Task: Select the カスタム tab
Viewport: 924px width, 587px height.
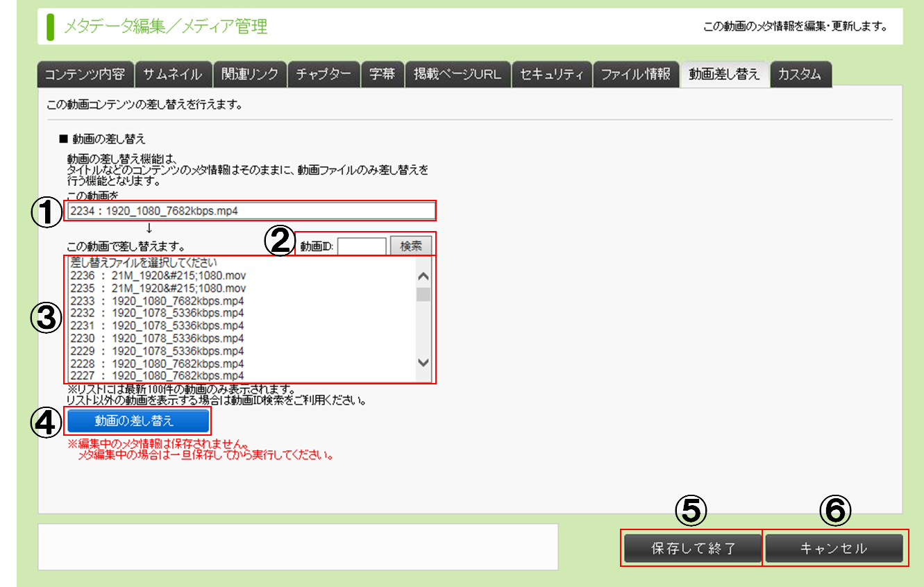Action: [x=800, y=74]
